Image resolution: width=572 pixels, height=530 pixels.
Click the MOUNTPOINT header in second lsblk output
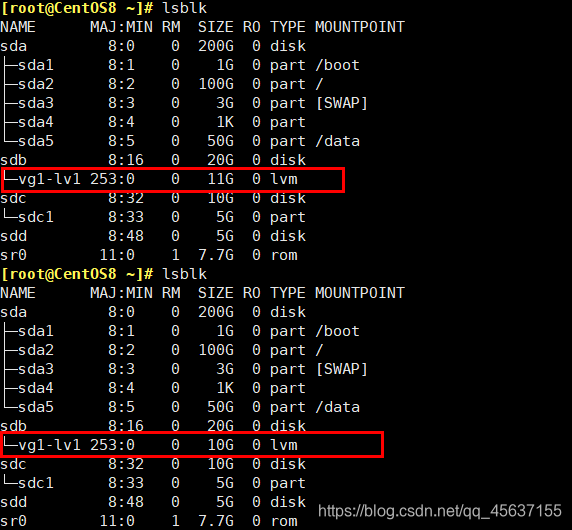click(360, 293)
